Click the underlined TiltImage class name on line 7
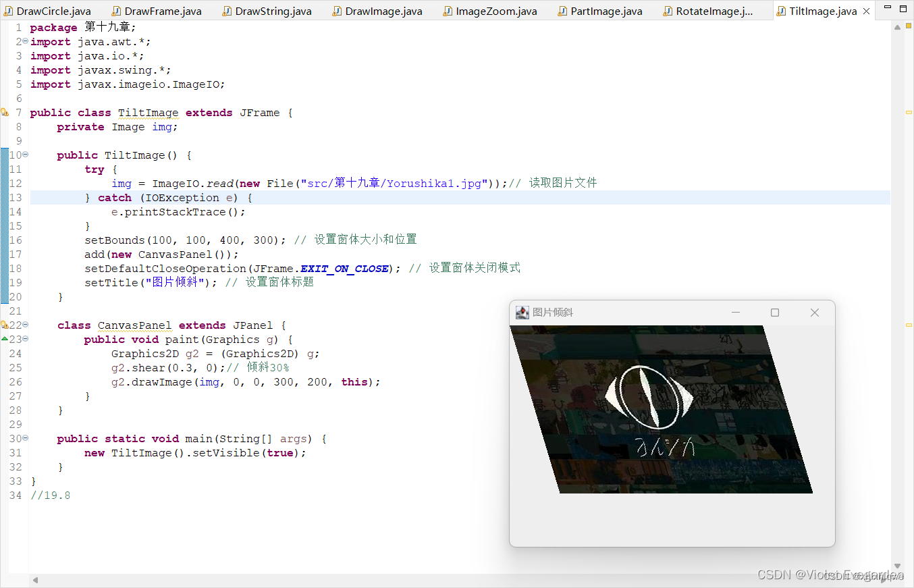 click(149, 113)
